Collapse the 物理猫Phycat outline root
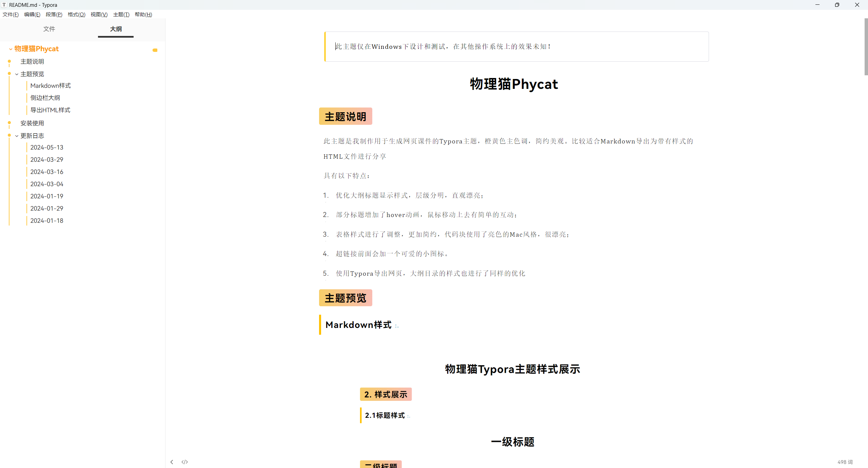This screenshot has width=868, height=468. point(11,49)
